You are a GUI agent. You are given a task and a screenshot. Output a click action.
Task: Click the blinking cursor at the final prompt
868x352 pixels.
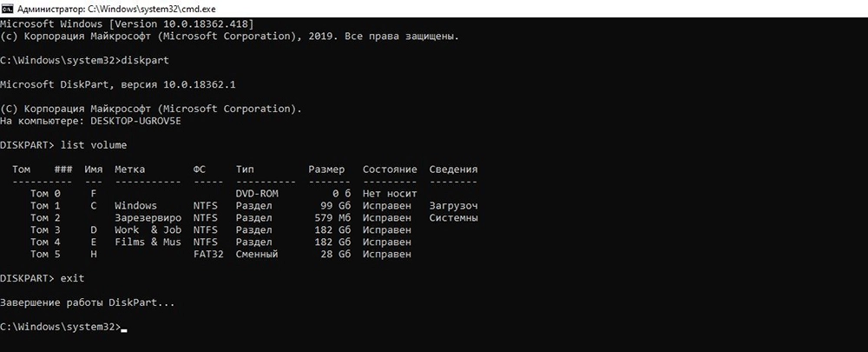pyautogui.click(x=124, y=329)
